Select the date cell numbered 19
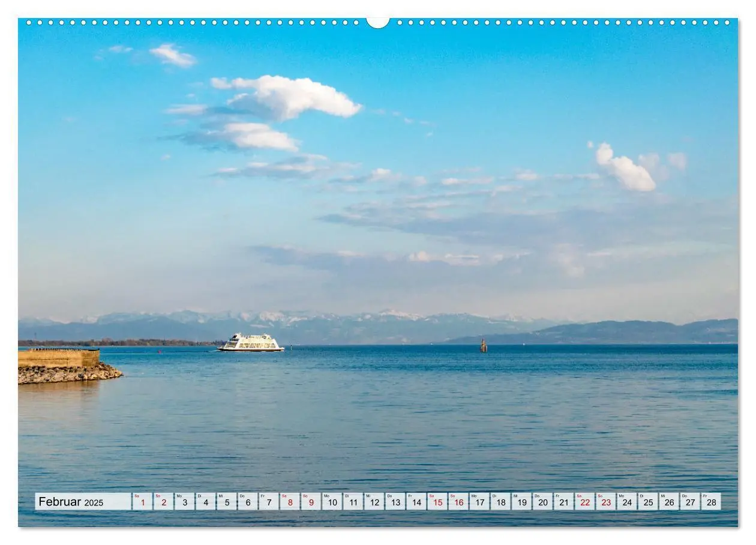Viewport: 756px width, 545px height. click(521, 502)
